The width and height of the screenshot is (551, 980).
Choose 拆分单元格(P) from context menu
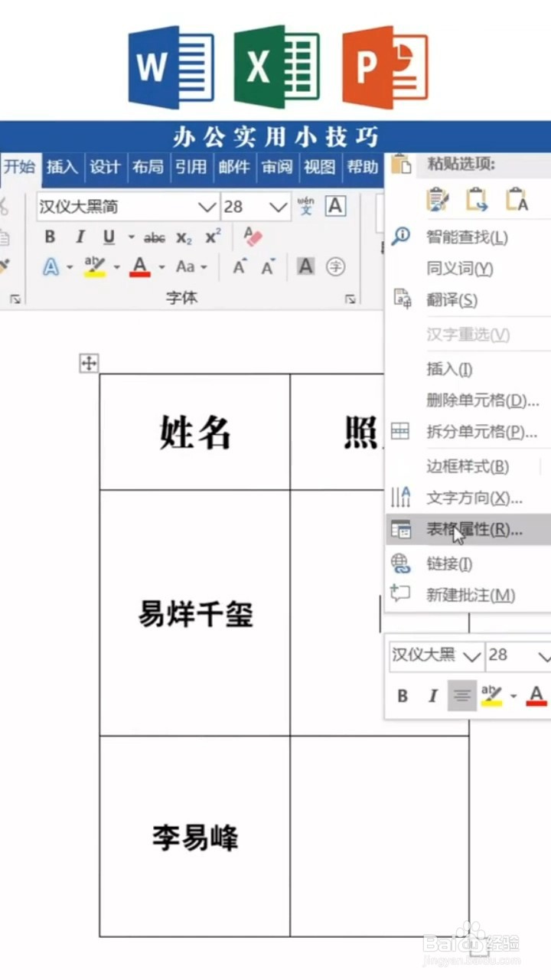click(x=468, y=432)
